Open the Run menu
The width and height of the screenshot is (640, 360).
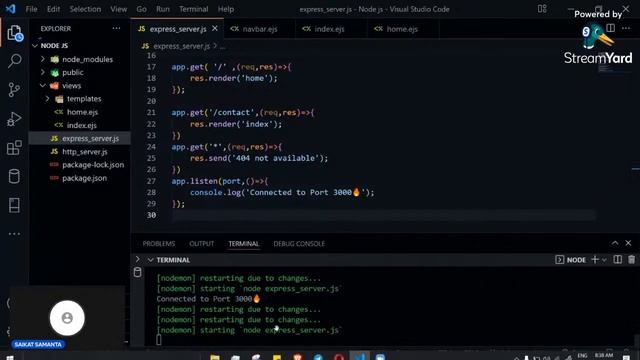(163, 9)
